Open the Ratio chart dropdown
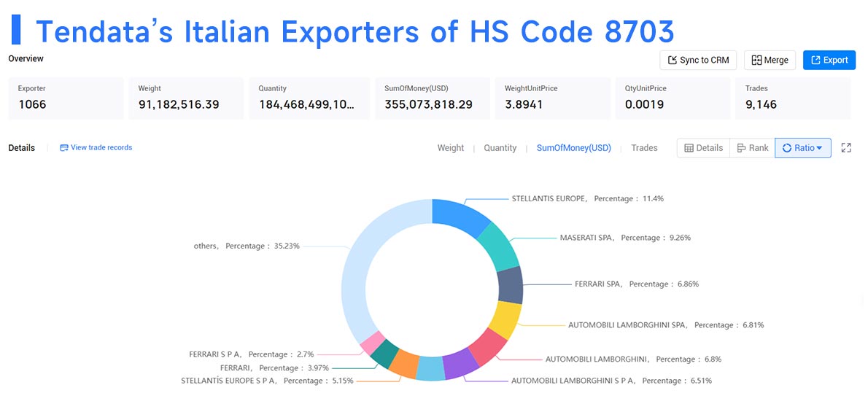This screenshot has width=868, height=393. click(802, 148)
